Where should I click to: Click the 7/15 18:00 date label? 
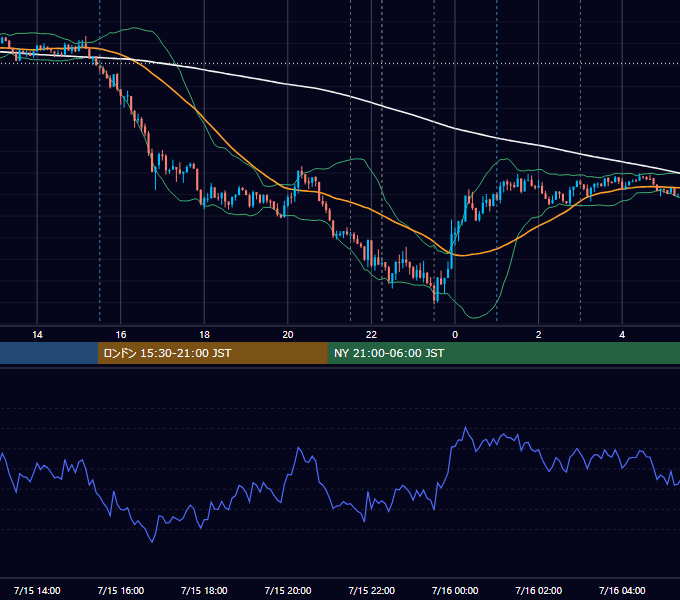coord(204,590)
